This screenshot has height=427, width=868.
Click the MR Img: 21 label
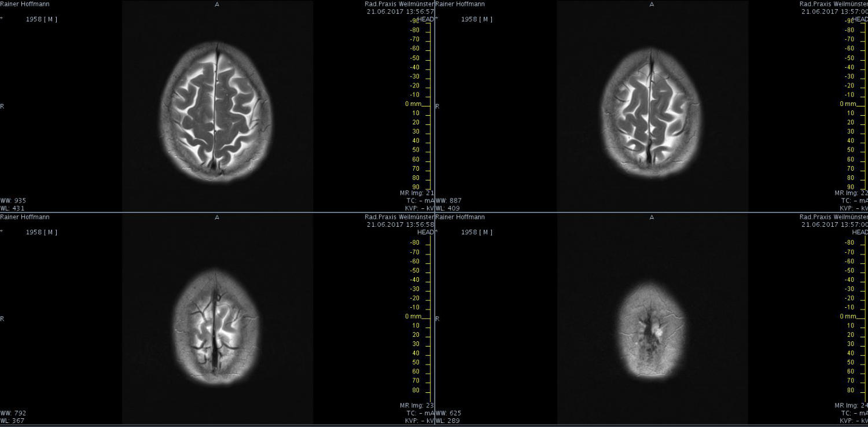[x=416, y=193]
